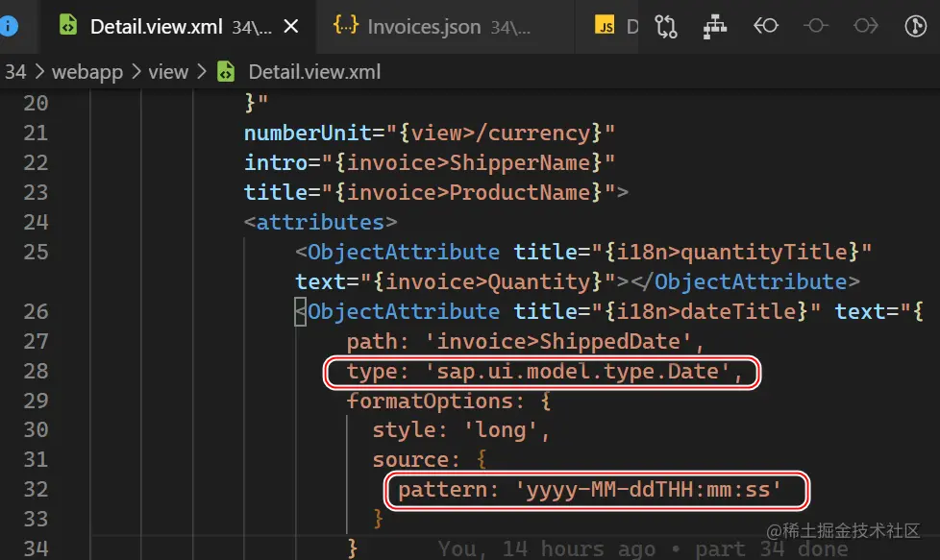Click 'sap.ui.model.type.Date' type value
Screen dimensions: 940x560
(x=578, y=372)
